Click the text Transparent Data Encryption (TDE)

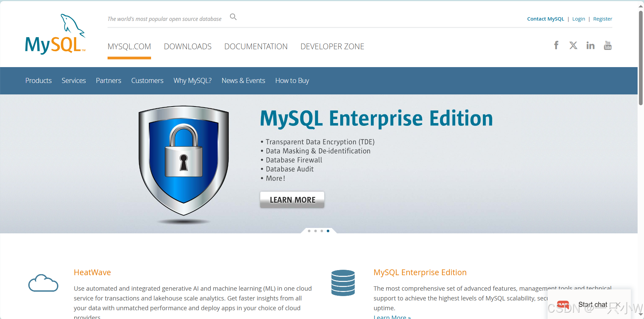click(x=320, y=142)
